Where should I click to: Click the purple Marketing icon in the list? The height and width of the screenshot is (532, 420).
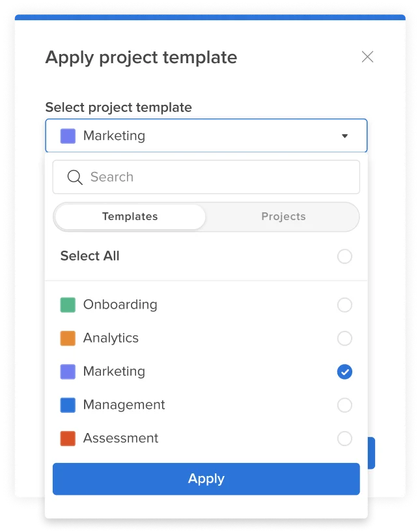click(x=67, y=371)
